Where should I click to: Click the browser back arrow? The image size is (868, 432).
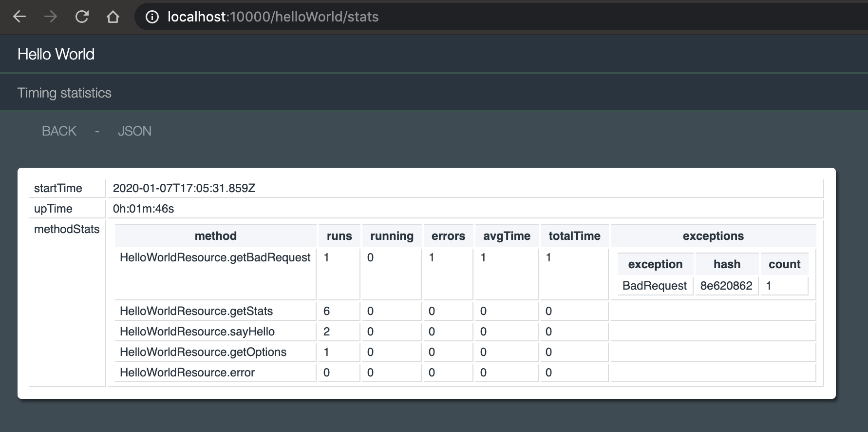19,17
